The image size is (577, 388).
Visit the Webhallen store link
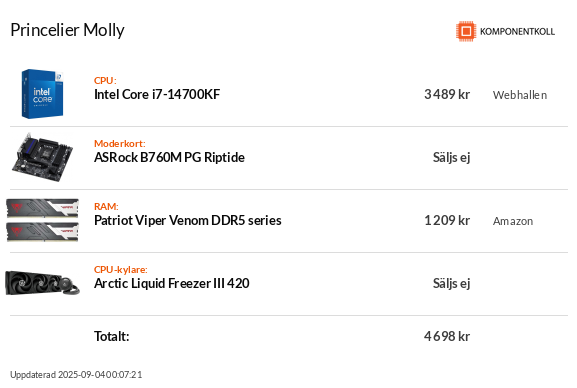[520, 95]
